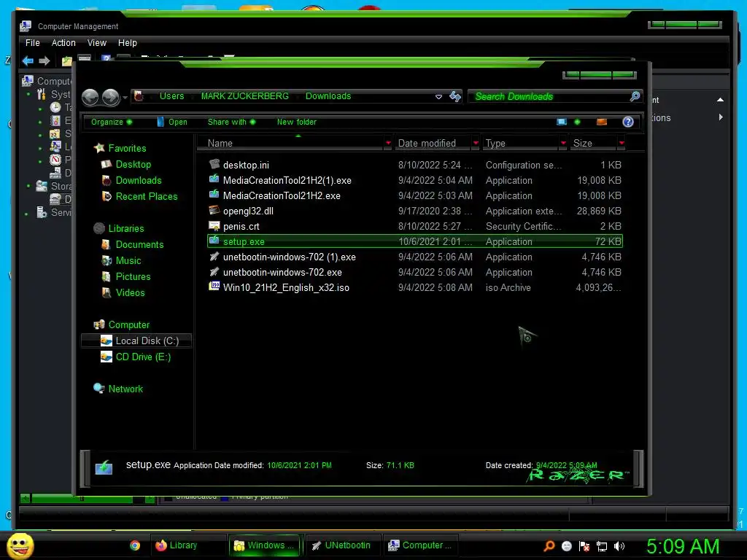Click the search magnifier in Search Downloads
The image size is (747, 560).
click(x=635, y=96)
